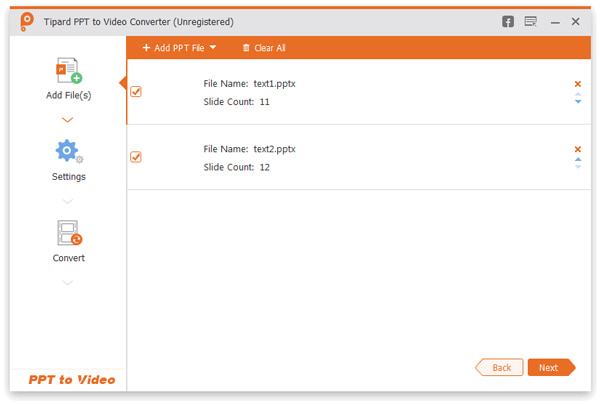Select the file name text2.pptx
Viewport: 600px width, 404px height.
click(x=274, y=149)
